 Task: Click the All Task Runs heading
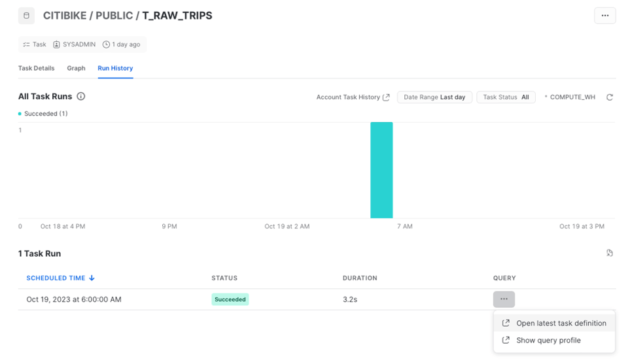click(45, 97)
